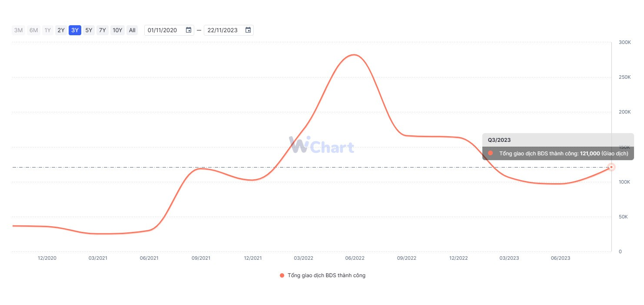Show All available data range

pyautogui.click(x=132, y=30)
